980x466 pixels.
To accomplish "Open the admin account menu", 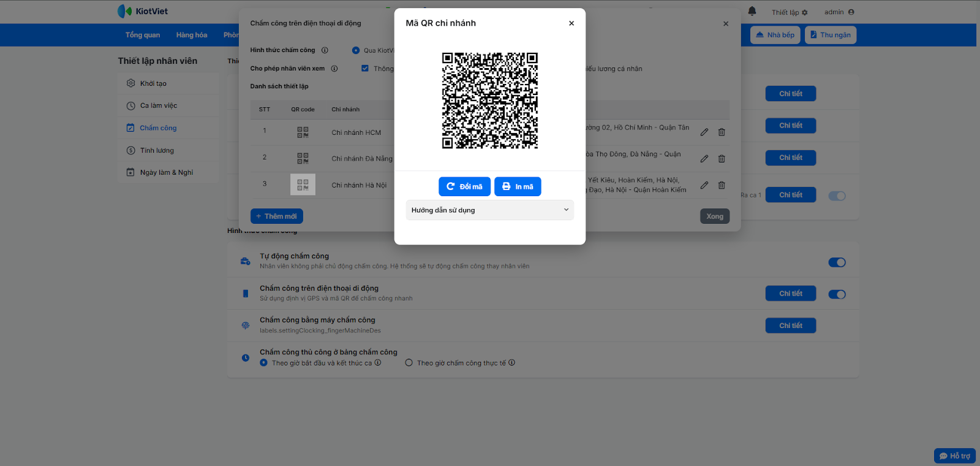I will coord(839,12).
